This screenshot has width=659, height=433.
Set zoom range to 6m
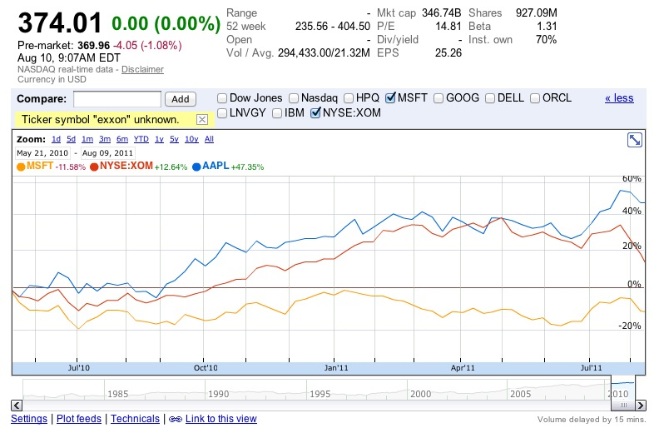point(122,139)
